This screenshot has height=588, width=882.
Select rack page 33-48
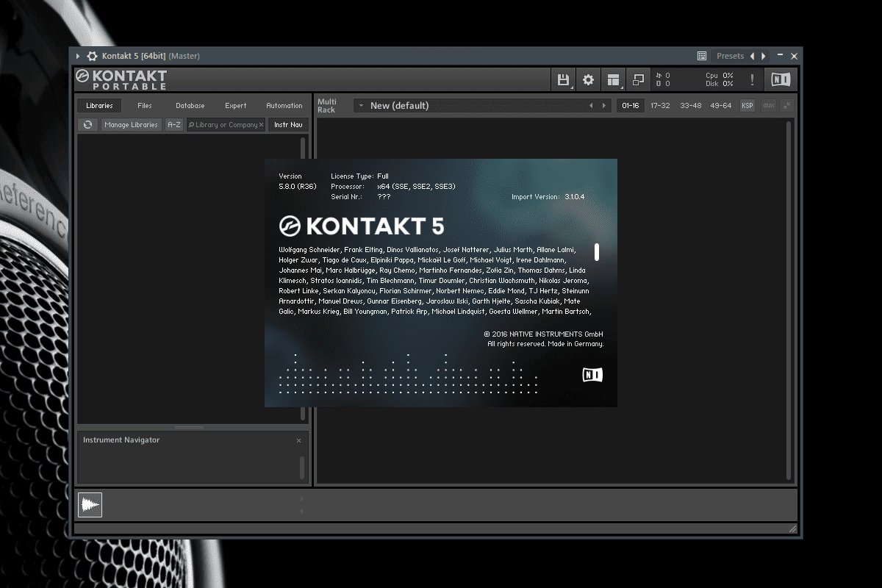pyautogui.click(x=690, y=106)
